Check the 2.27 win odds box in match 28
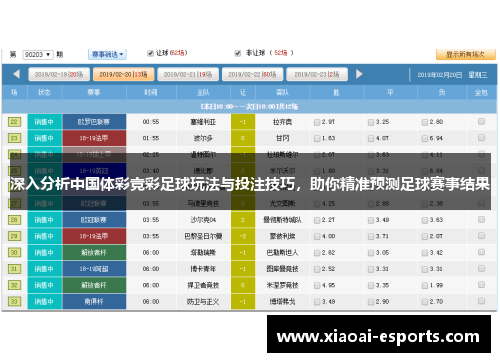The width and height of the screenshot is (500, 362). 317,220
